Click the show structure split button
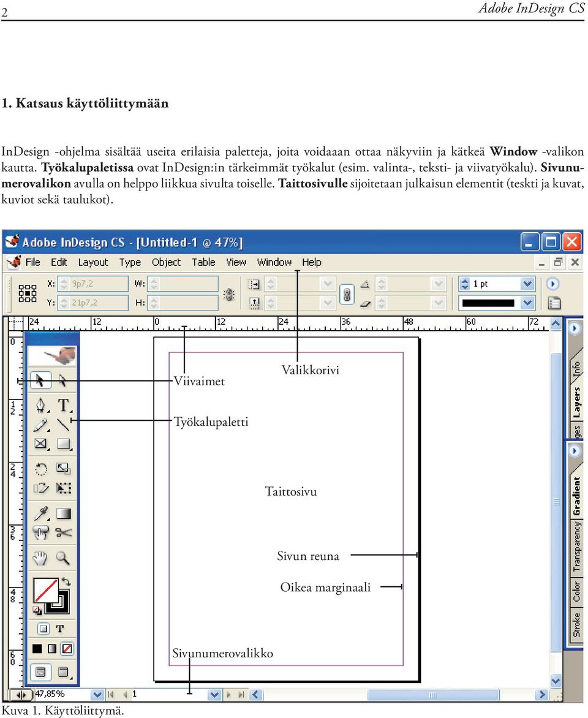This screenshot has width=588, height=718. [x=20, y=695]
